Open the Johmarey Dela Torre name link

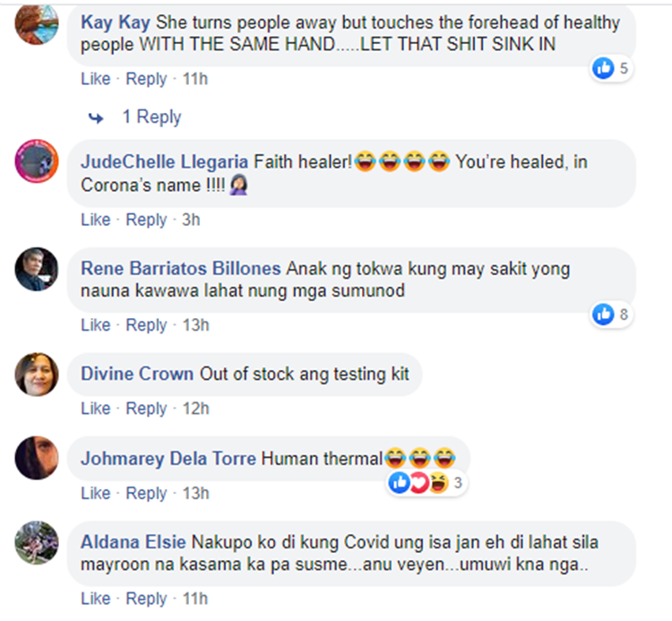(x=168, y=459)
